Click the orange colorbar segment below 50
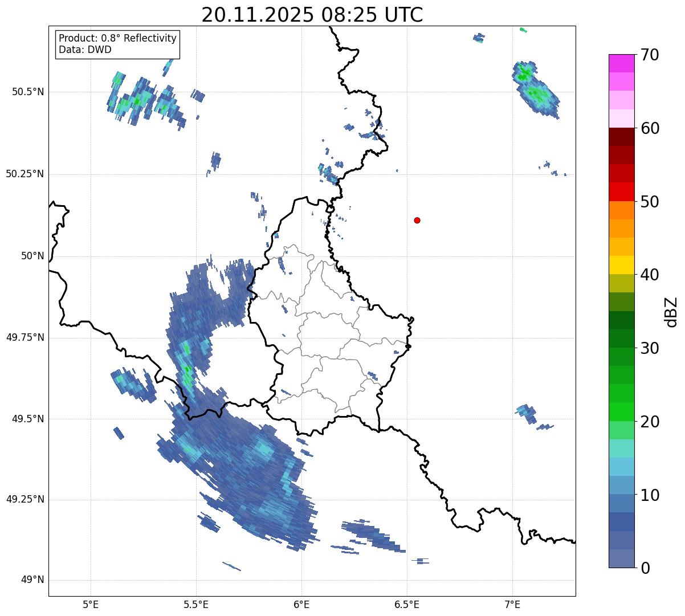The height and width of the screenshot is (616, 685). click(x=621, y=210)
